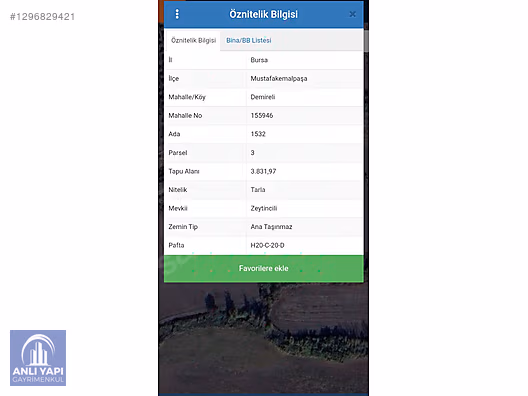Click the Nitelik label
The image size is (528, 396).
pos(177,190)
